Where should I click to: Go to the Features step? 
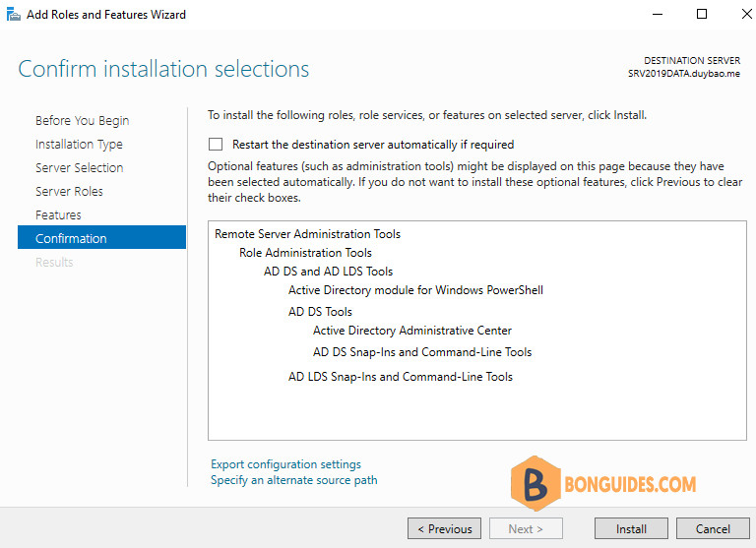(58, 214)
